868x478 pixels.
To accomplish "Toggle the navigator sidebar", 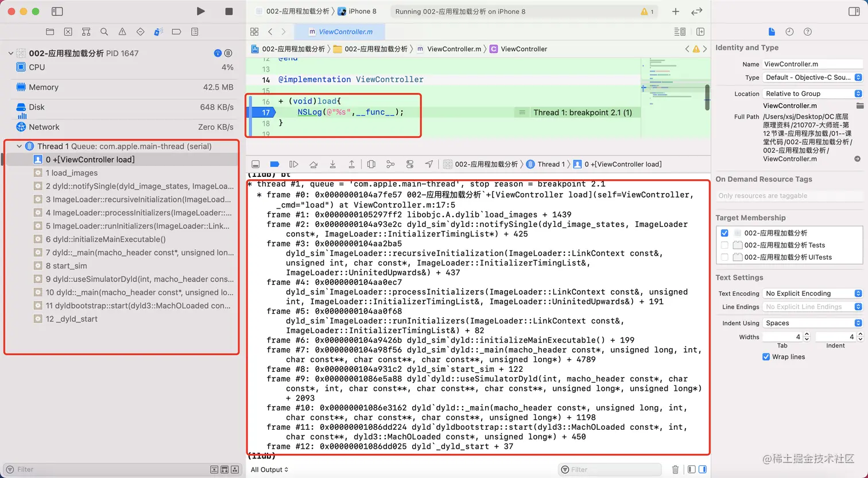I will [x=57, y=11].
